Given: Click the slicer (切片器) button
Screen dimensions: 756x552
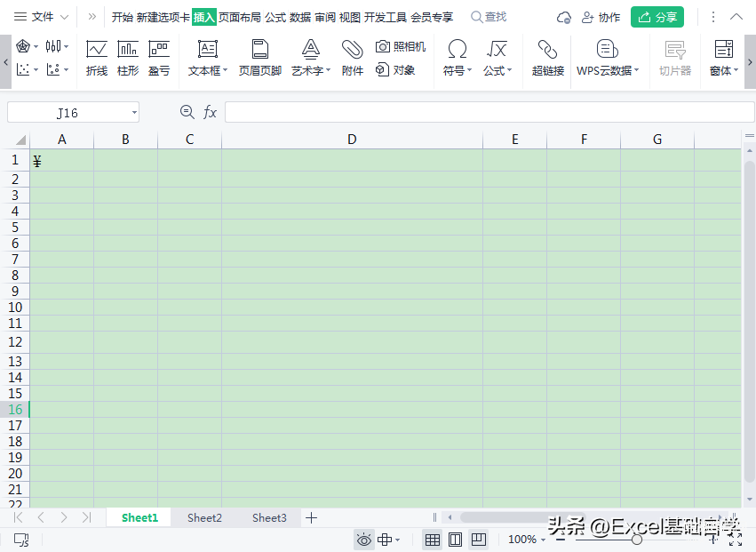Looking at the screenshot, I should (x=675, y=59).
